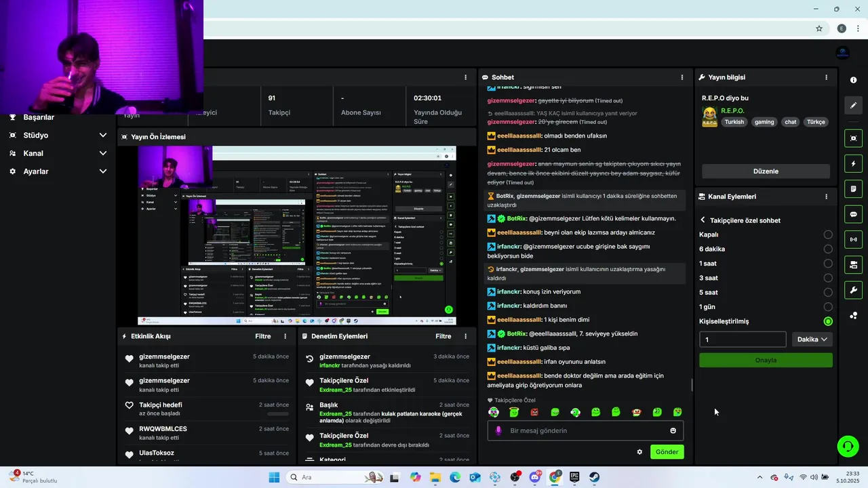This screenshot has width=868, height=488.
Task: Open the Dakika unit dropdown
Action: [x=812, y=340]
